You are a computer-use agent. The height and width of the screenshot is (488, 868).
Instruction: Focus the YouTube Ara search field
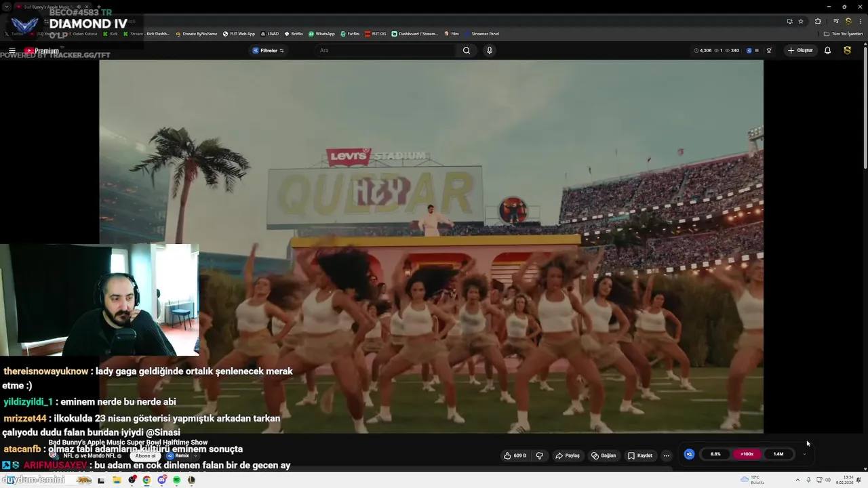[x=387, y=50]
